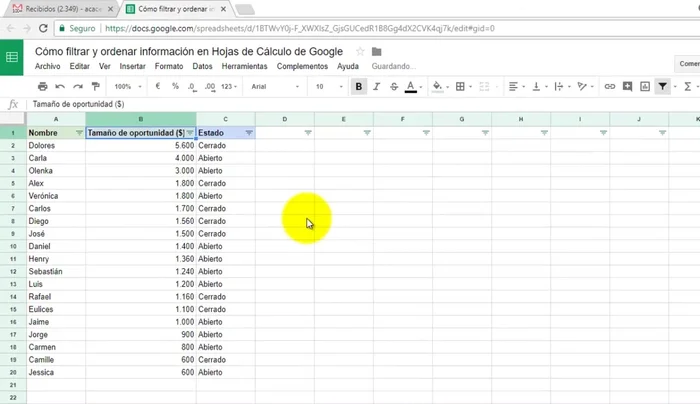The height and width of the screenshot is (404, 700).
Task: Click the format as currency euro icon
Action: click(x=159, y=87)
